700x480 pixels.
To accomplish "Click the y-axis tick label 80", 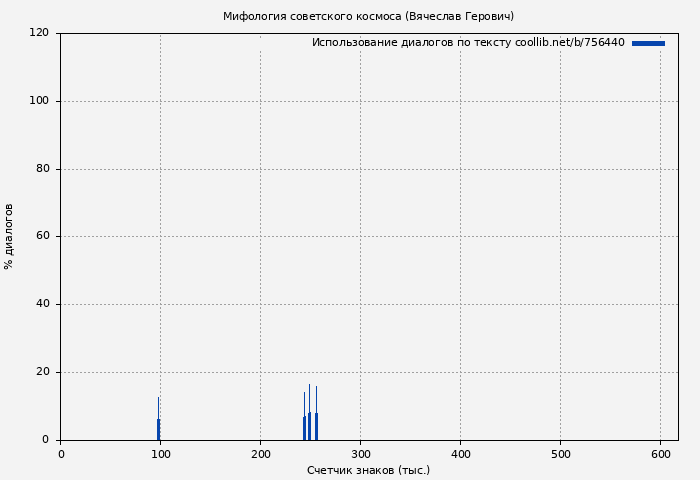I will [42, 169].
